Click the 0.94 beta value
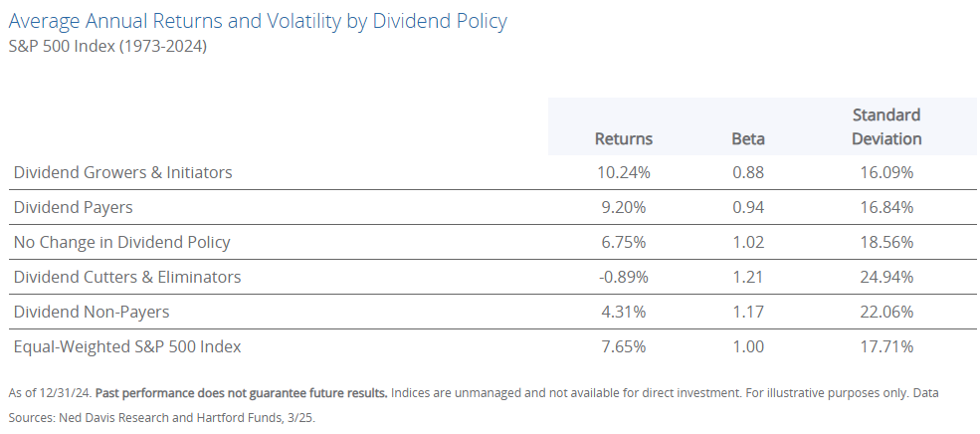This screenshot has width=980, height=434. [x=747, y=207]
